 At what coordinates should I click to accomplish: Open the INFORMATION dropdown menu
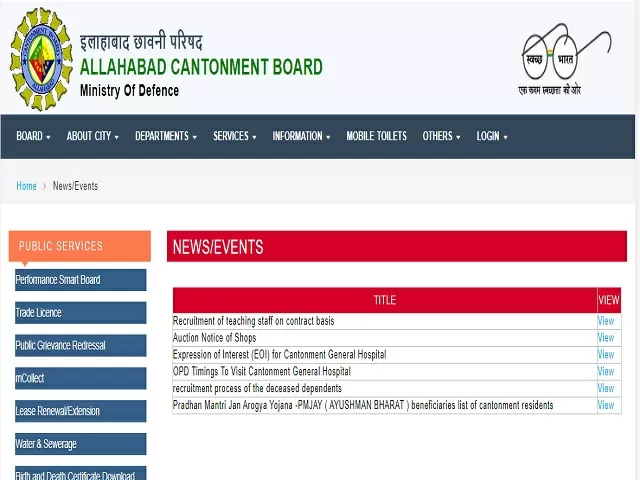click(x=301, y=136)
